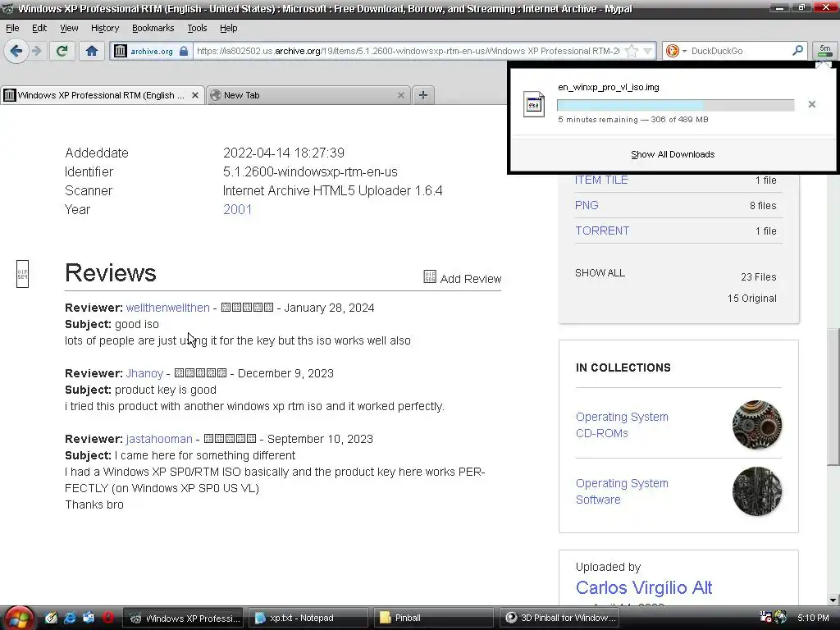Open the Help menu
Screen dimensions: 840x630
pyautogui.click(x=228, y=28)
